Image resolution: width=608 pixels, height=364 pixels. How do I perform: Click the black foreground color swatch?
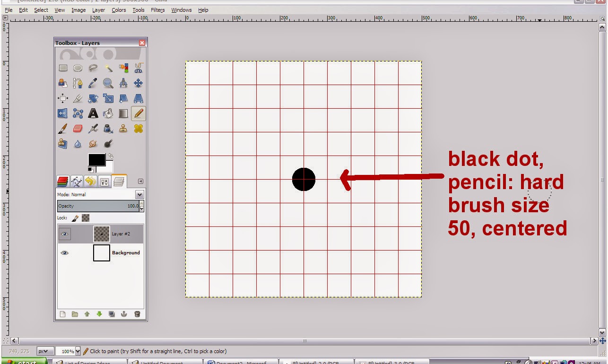(x=96, y=160)
